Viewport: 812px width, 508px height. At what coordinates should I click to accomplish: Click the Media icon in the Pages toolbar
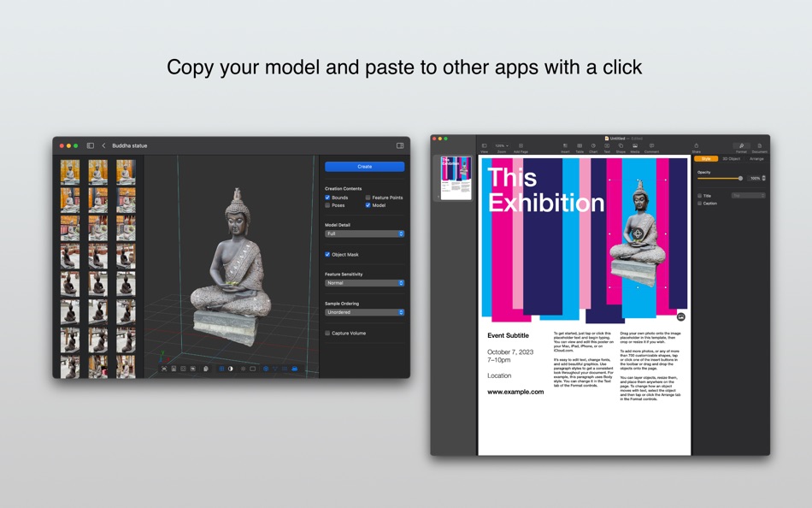click(635, 145)
